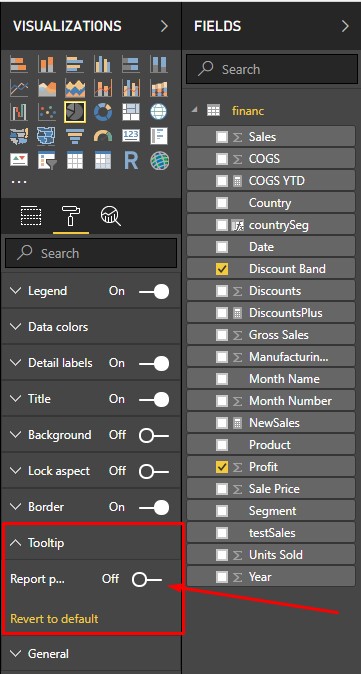The height and width of the screenshot is (674, 361).
Task: Select the line chart visual
Action: click(x=18, y=89)
